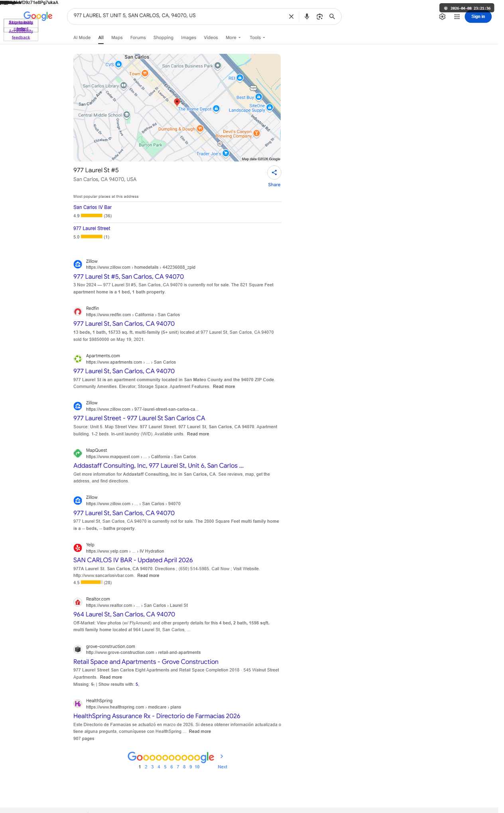Click Realtor.com favicon icon
Viewport: 504px width, 813px height.
(78, 602)
